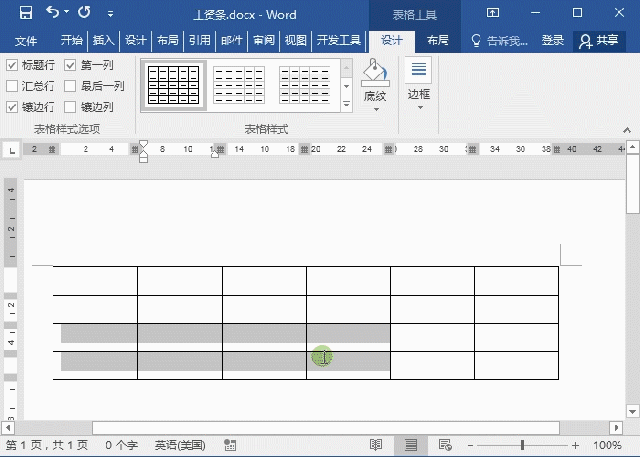Click the Save icon in title bar
This screenshot has width=640, height=457.
(26, 13)
